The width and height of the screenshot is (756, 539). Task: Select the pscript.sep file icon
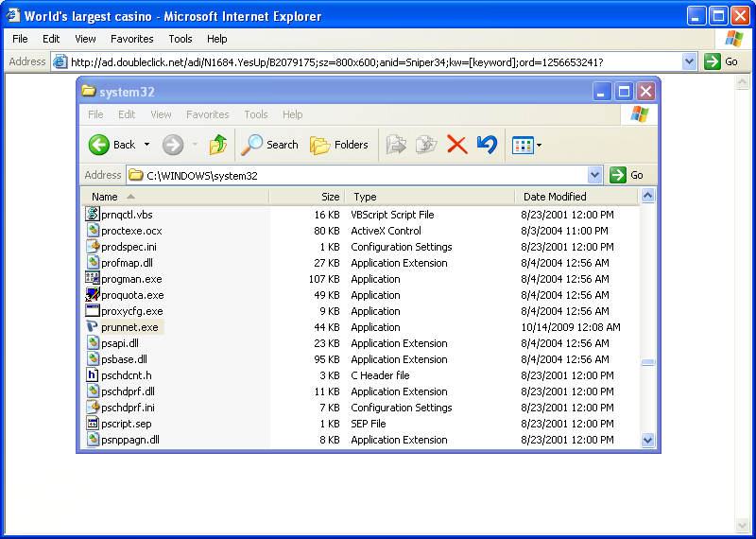coord(93,424)
